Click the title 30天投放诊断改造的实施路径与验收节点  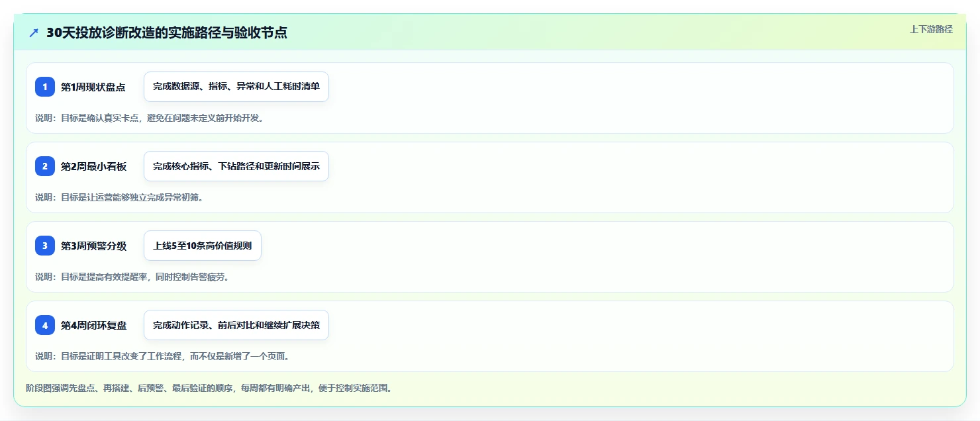coord(167,32)
